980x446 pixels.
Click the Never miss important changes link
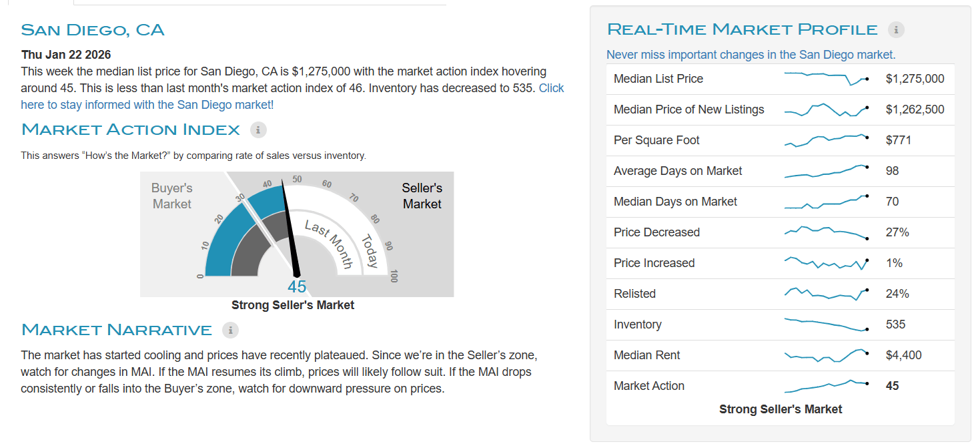(x=751, y=55)
